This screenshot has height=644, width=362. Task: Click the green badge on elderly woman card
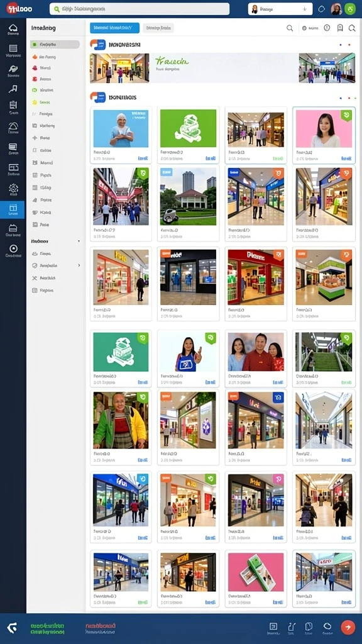143,397
